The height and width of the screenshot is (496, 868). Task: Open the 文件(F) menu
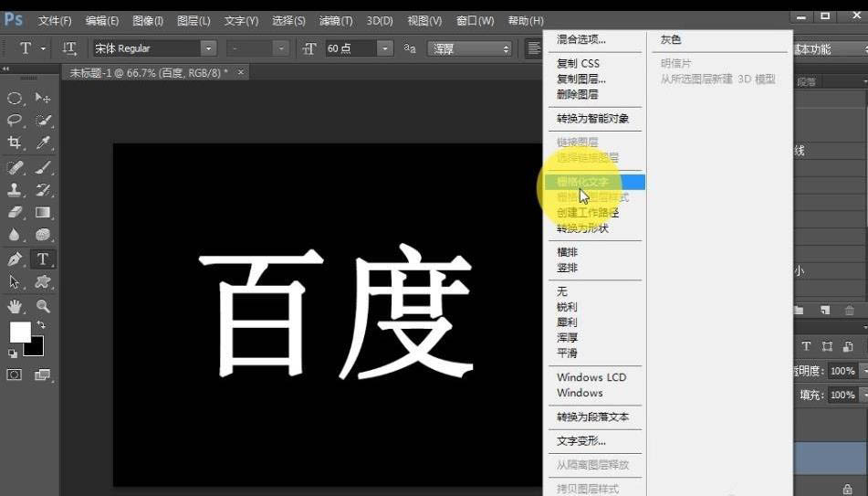pyautogui.click(x=55, y=21)
